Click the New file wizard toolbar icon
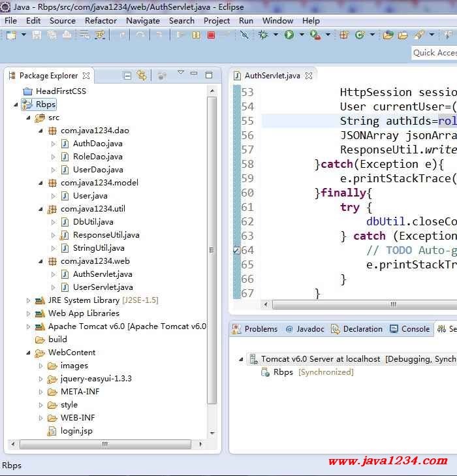The width and height of the screenshot is (457, 476). [11, 35]
